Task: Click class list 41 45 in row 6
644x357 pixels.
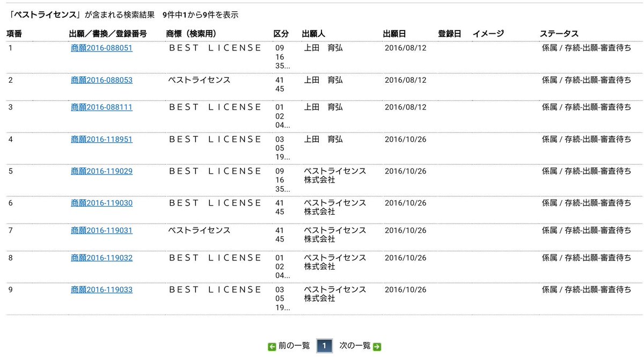Action: pos(280,208)
